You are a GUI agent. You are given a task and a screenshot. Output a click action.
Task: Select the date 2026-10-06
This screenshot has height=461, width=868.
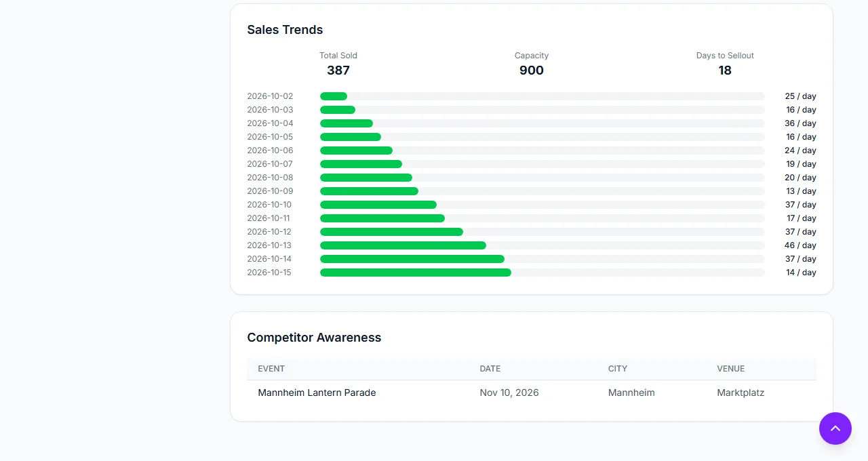pos(270,151)
